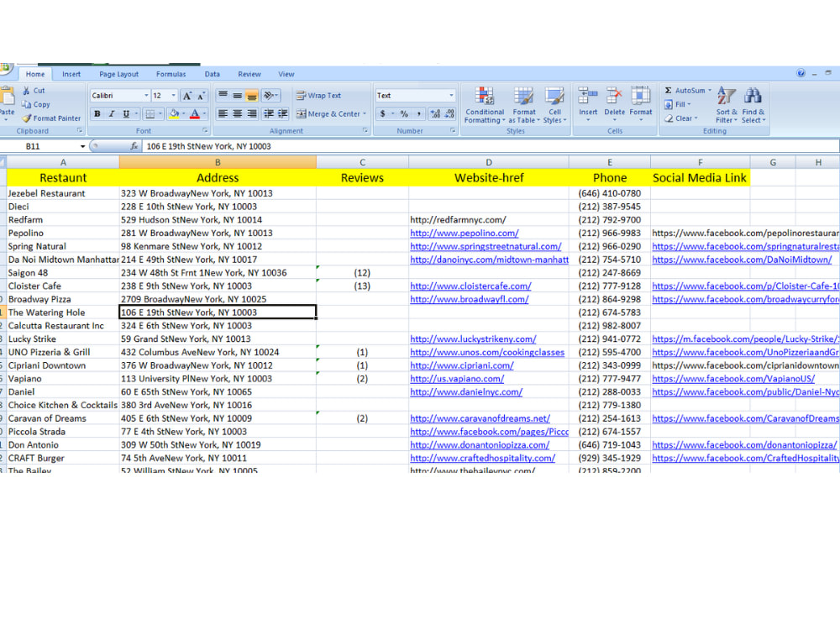Screen dimensions: 840x630
Task: Click the fx Insert Function button
Action: [134, 146]
